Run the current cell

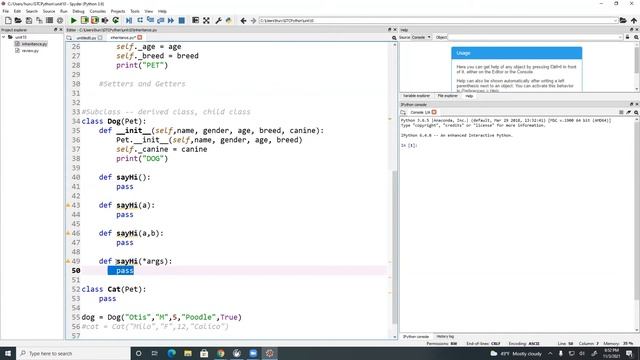[x=84, y=20]
